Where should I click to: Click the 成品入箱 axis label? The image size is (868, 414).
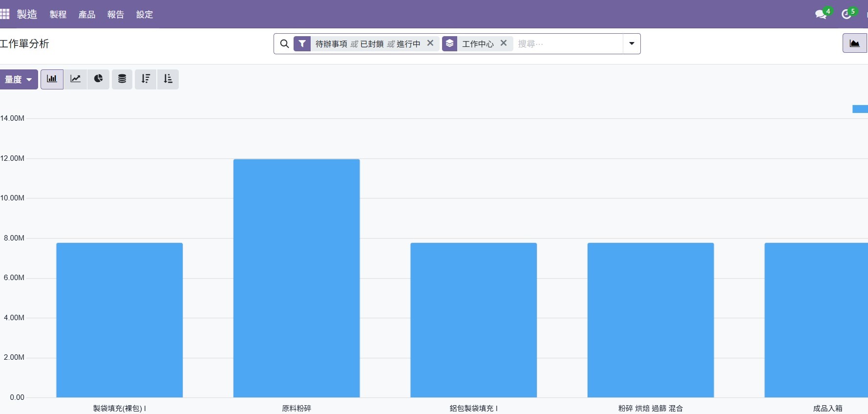click(828, 408)
